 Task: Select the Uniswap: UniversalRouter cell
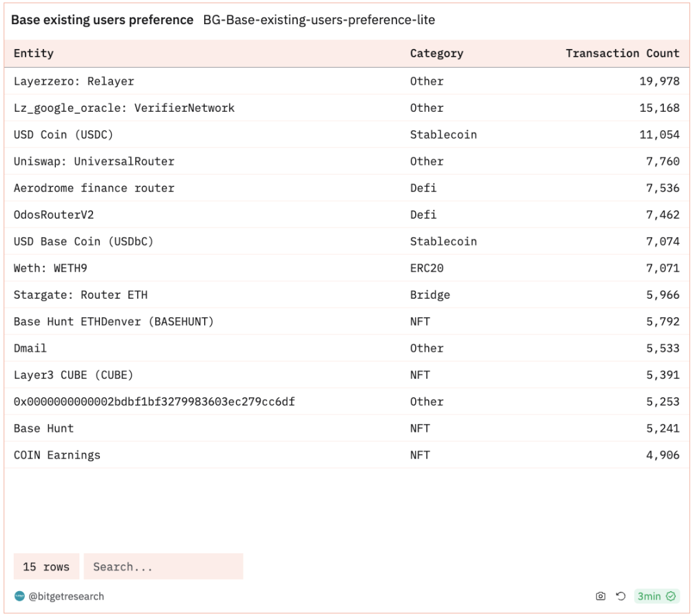coord(94,161)
